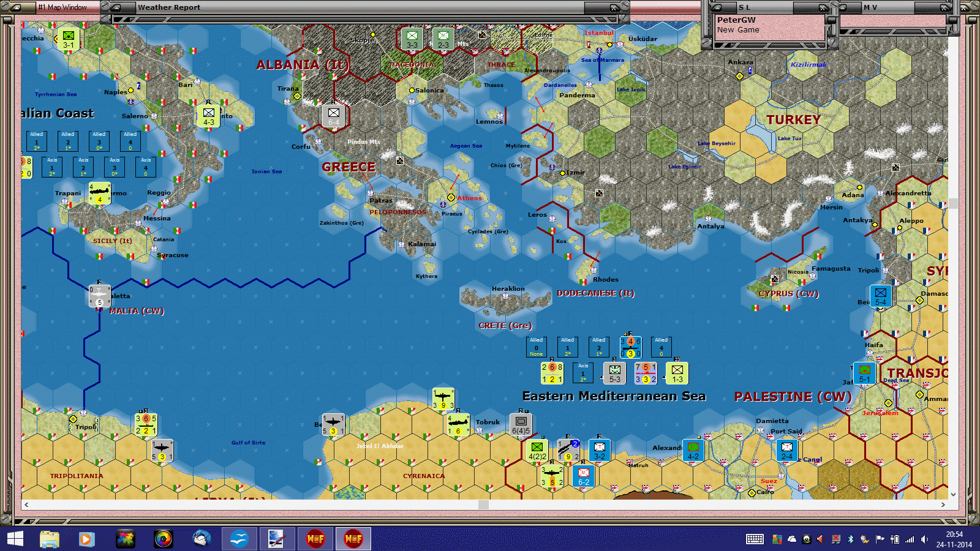Select the blue 6-2 counter in Egypt
Image resolution: width=980 pixels, height=551 pixels.
584,476
